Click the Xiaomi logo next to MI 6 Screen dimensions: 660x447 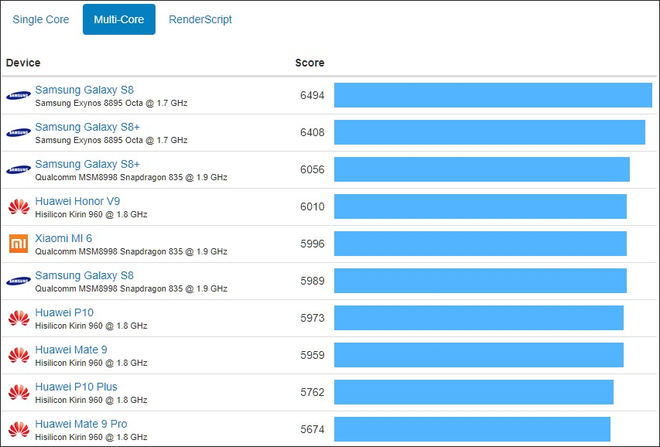[18, 244]
